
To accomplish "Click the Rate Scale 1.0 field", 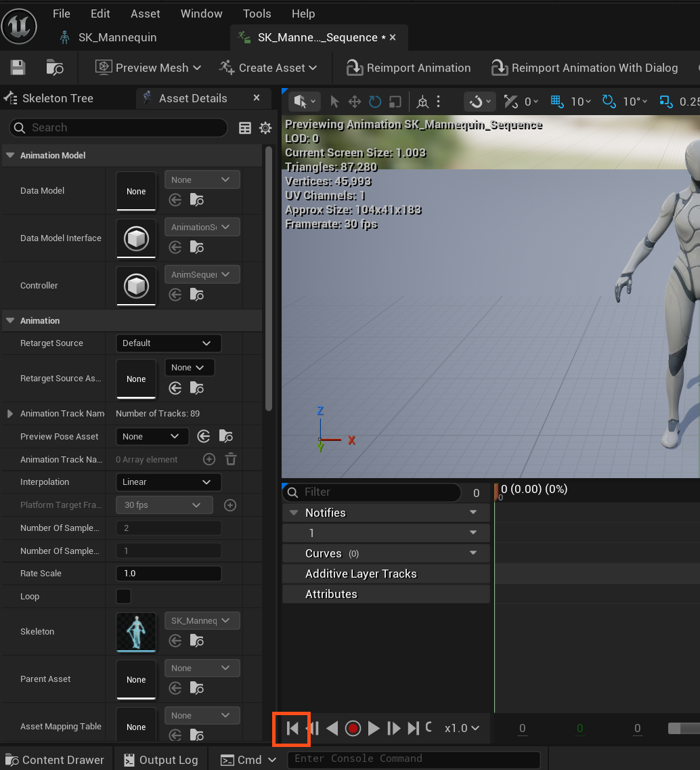I will [x=169, y=574].
